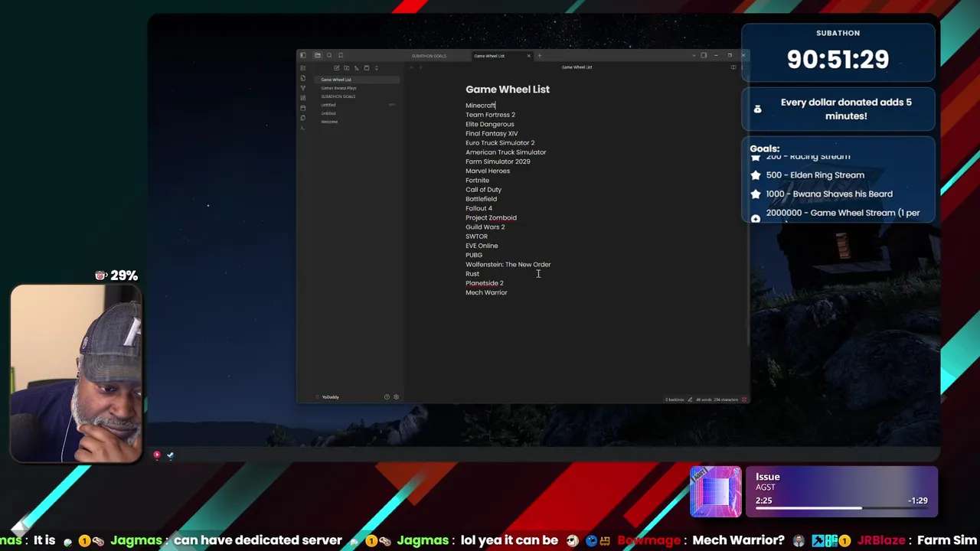This screenshot has width=980, height=551.
Task: Click the Final Fantasy XIV line
Action: [492, 133]
